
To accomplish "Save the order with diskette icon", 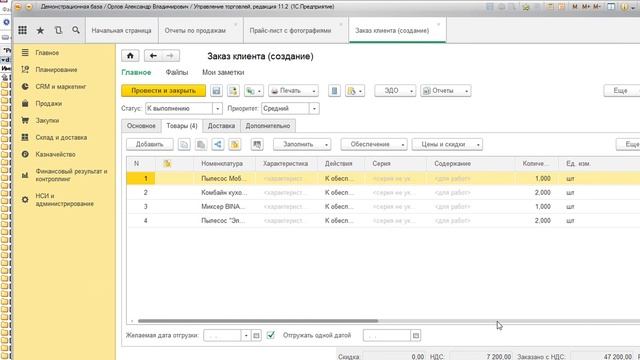I will (216, 91).
